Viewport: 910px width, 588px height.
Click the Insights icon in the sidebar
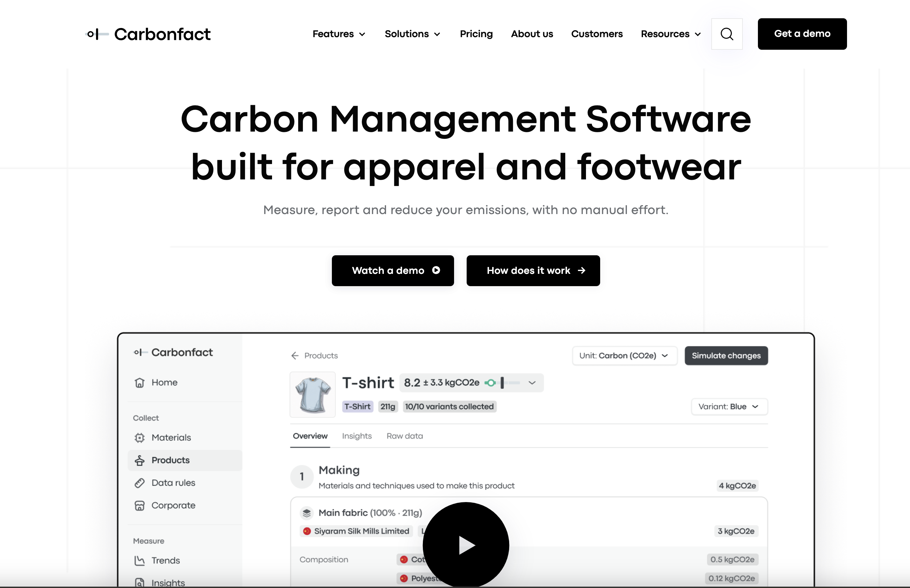(x=139, y=583)
